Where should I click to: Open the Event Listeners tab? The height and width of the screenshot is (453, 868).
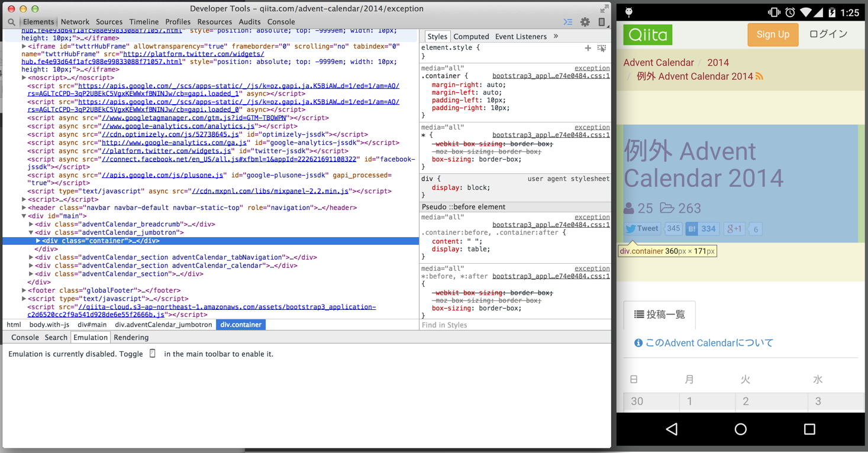click(521, 37)
